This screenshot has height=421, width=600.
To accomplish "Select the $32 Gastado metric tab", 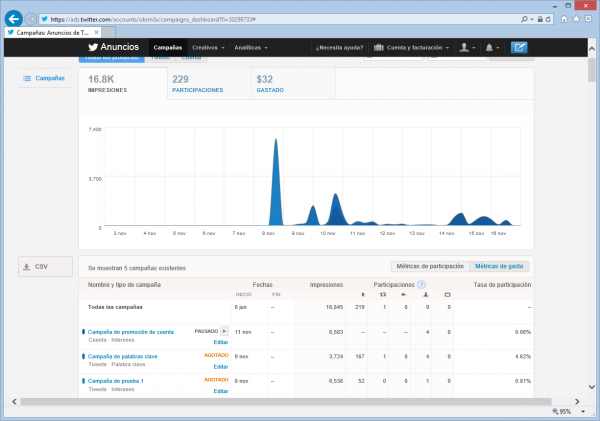I will [x=293, y=83].
